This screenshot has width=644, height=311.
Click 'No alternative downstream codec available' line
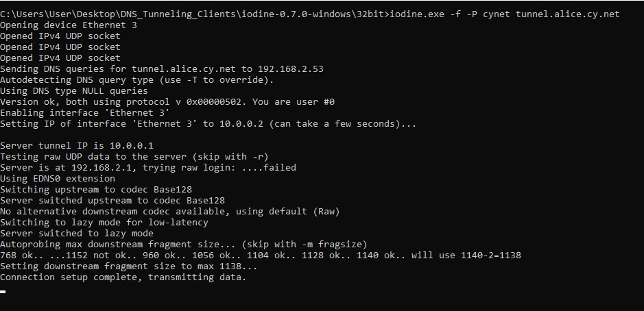170,211
